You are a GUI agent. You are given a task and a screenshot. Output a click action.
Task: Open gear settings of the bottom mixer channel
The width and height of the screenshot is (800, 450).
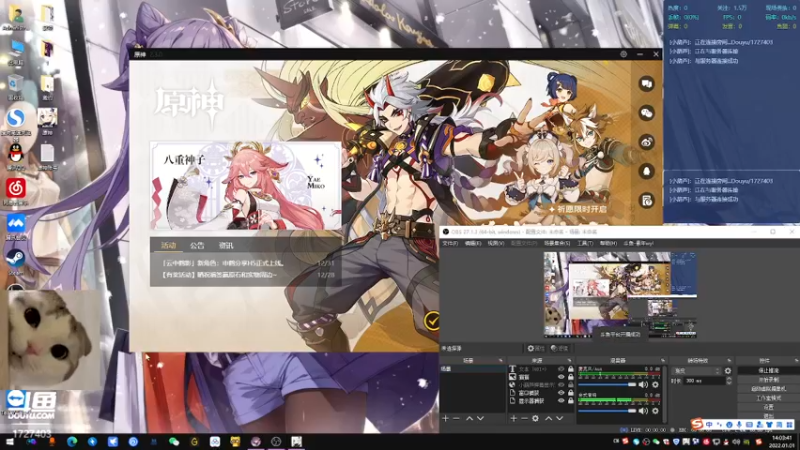click(655, 411)
